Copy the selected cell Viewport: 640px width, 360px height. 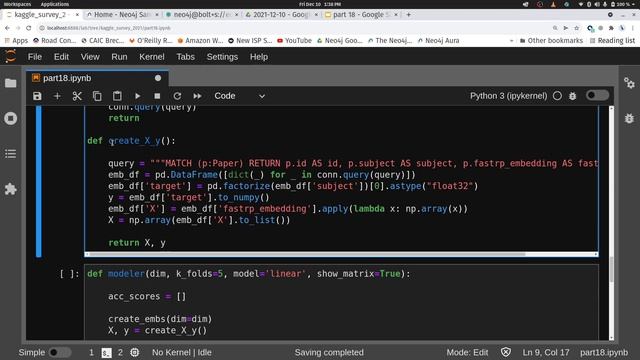pyautogui.click(x=97, y=96)
